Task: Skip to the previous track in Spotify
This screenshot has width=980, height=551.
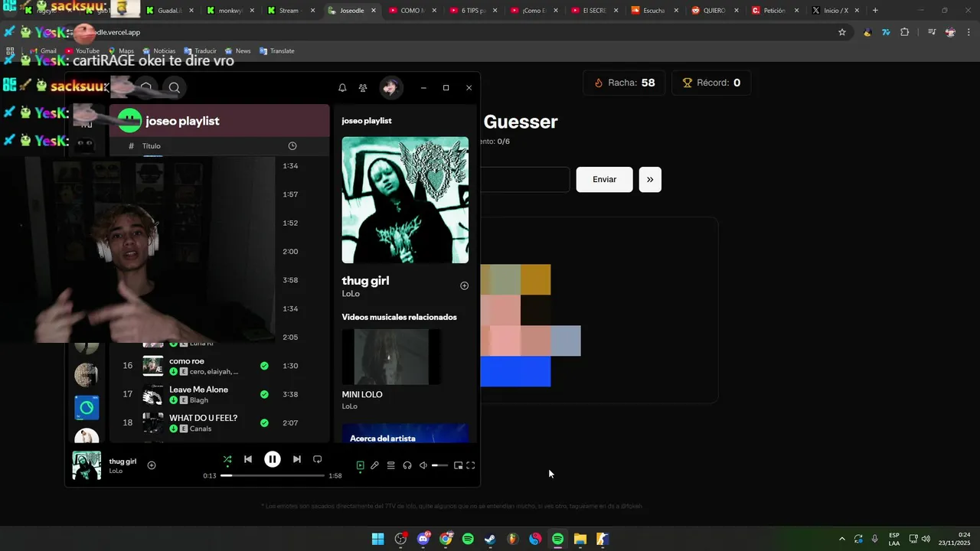Action: tap(248, 459)
